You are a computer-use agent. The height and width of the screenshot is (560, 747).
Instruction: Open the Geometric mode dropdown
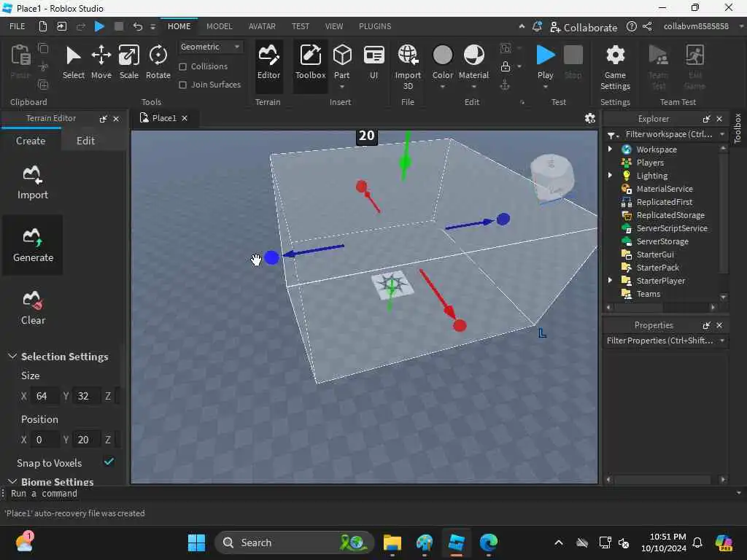click(209, 47)
